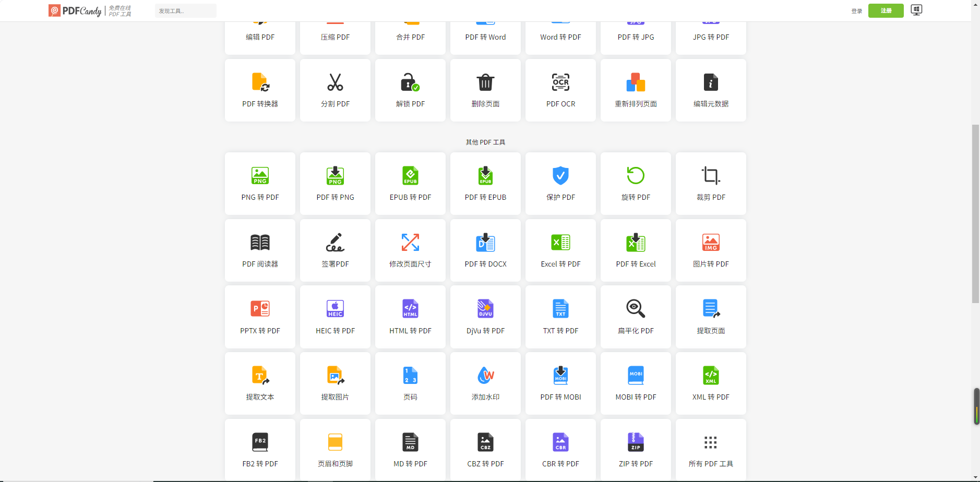Select the 旋转 PDF rotate icon
The image size is (980, 482).
tap(636, 176)
